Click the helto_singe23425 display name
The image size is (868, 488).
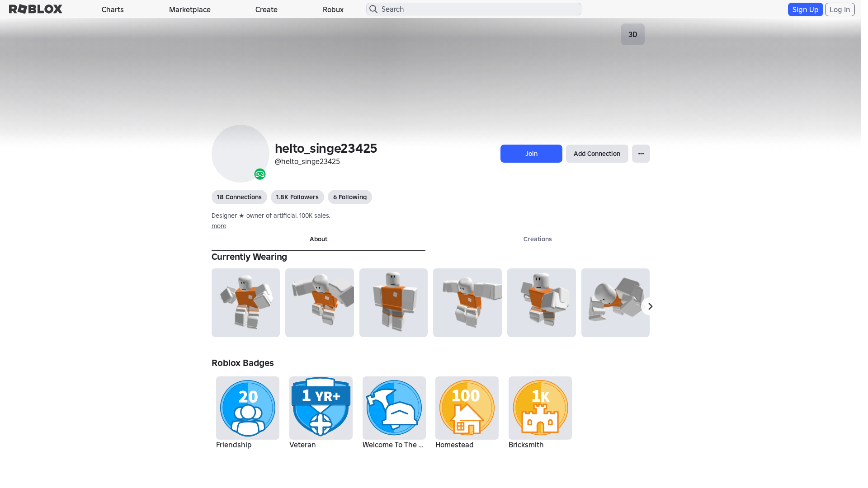point(326,148)
